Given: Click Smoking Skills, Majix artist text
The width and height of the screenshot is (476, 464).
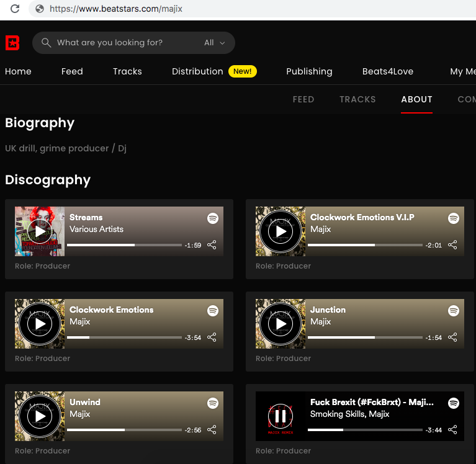Looking at the screenshot, I should (x=350, y=414).
